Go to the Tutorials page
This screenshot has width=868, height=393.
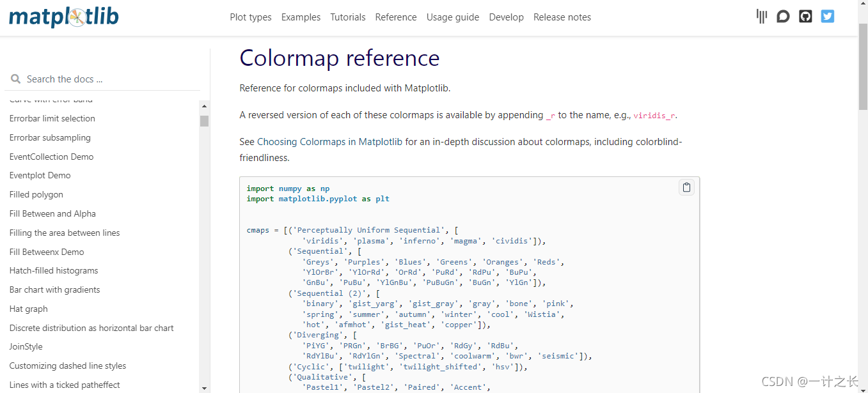click(x=348, y=17)
